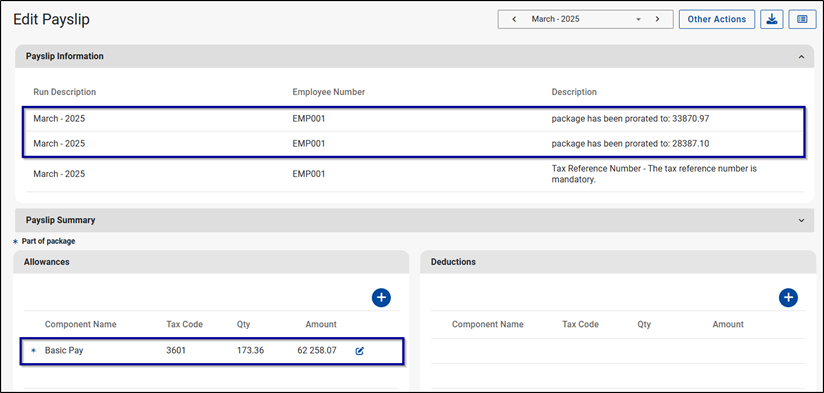Expand the Payslip Summary section

click(801, 221)
